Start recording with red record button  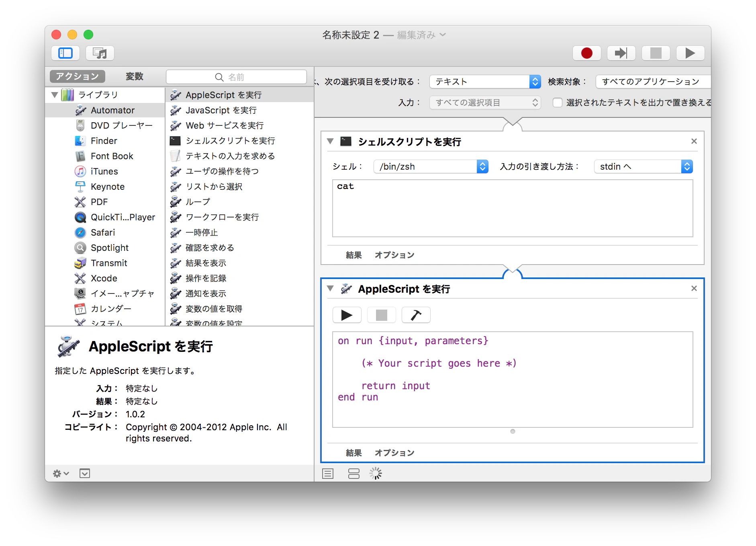pyautogui.click(x=586, y=53)
